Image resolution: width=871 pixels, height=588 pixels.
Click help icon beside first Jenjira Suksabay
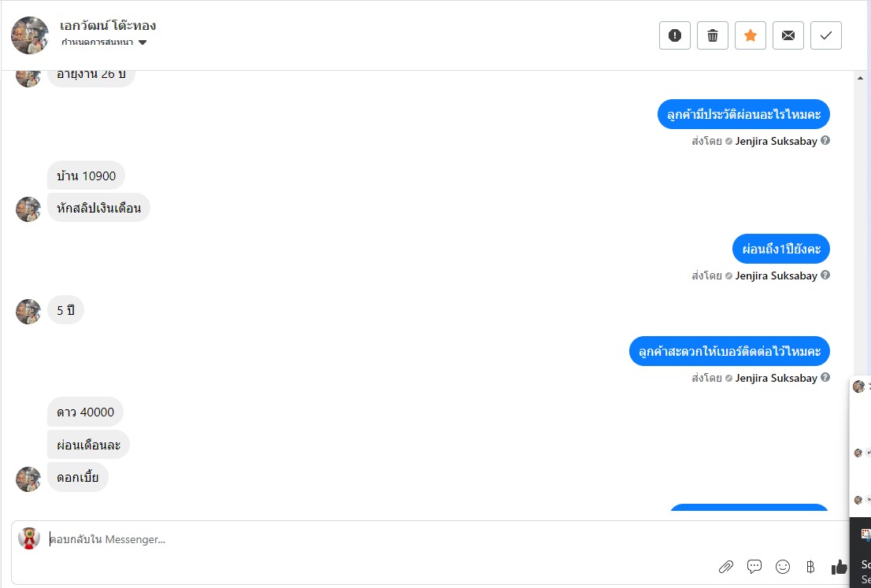click(825, 141)
